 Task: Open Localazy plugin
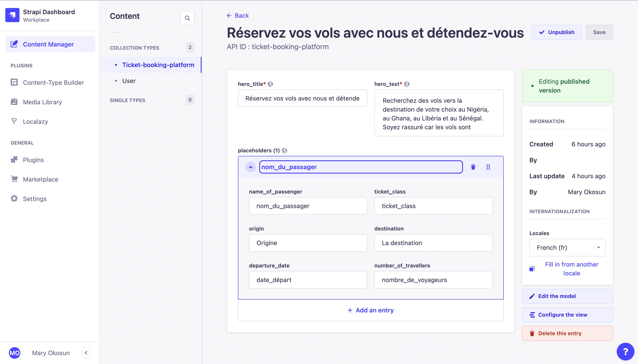pos(35,122)
